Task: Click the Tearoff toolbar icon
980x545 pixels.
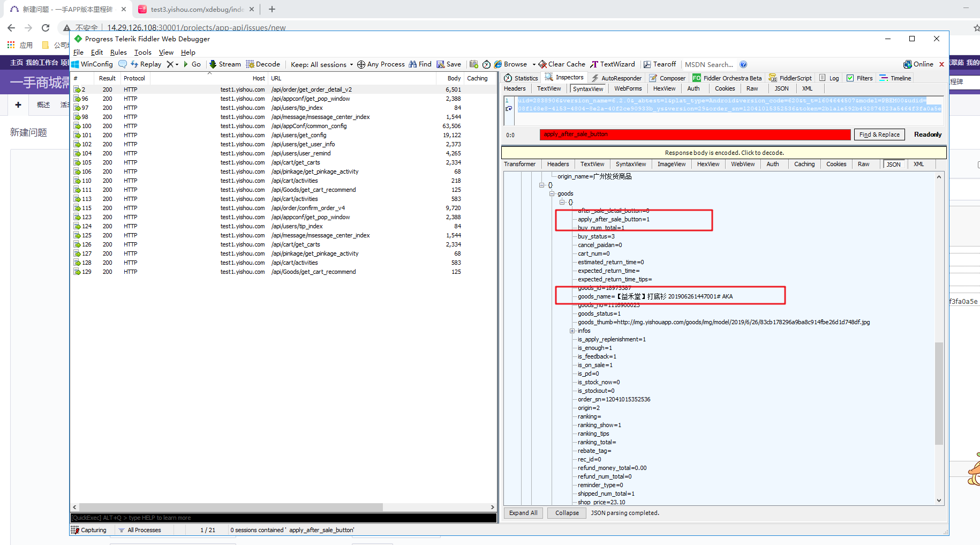Action: 647,64
